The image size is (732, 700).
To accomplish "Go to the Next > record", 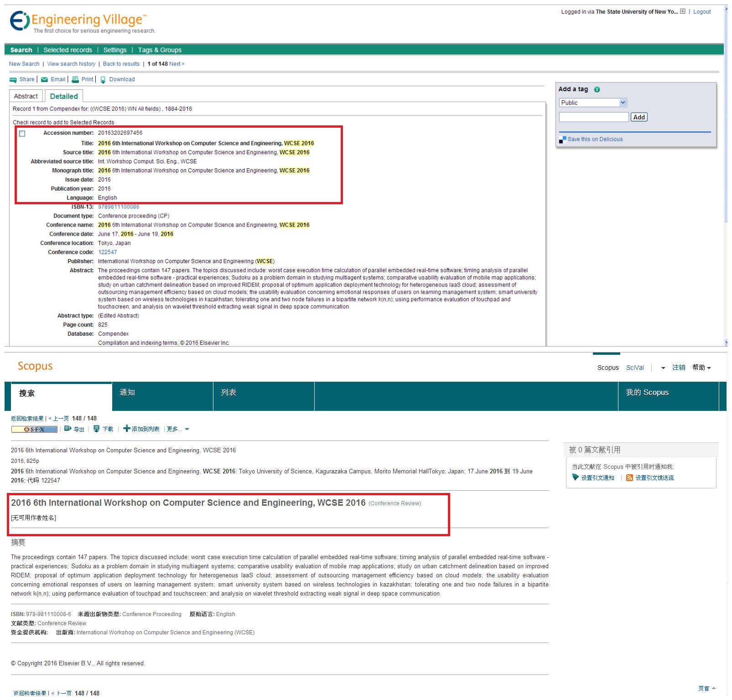I will point(177,64).
